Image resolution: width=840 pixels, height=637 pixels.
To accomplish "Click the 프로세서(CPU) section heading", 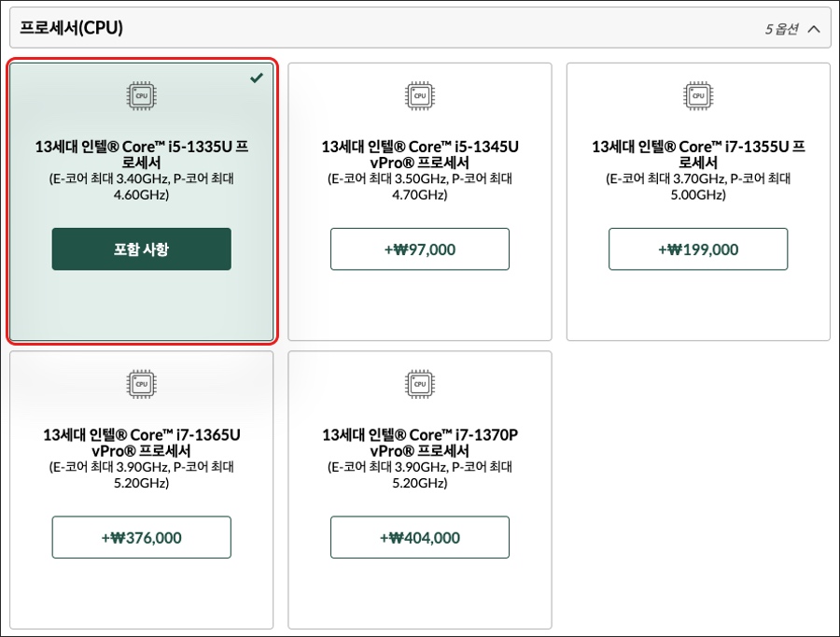I will click(71, 28).
